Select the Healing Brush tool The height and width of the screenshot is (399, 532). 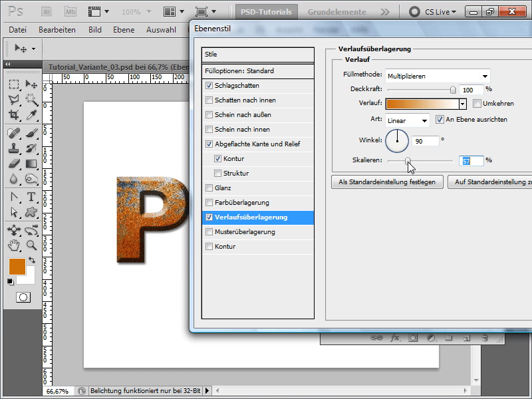click(14, 133)
